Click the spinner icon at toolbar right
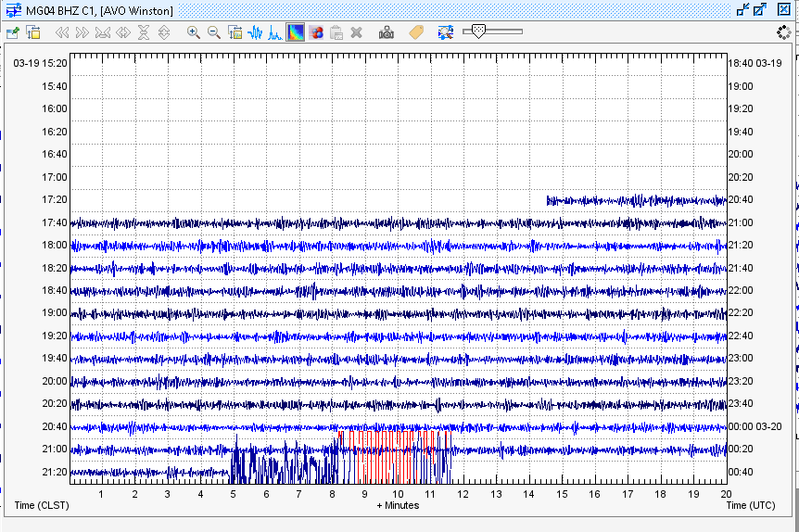The width and height of the screenshot is (799, 532). [x=784, y=32]
